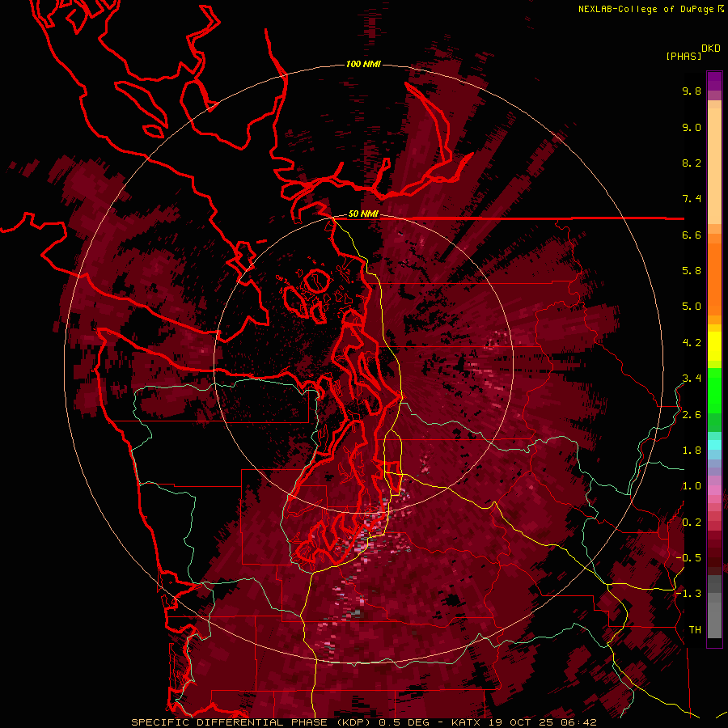Click the 7.4 value on the color scale

coord(692,199)
